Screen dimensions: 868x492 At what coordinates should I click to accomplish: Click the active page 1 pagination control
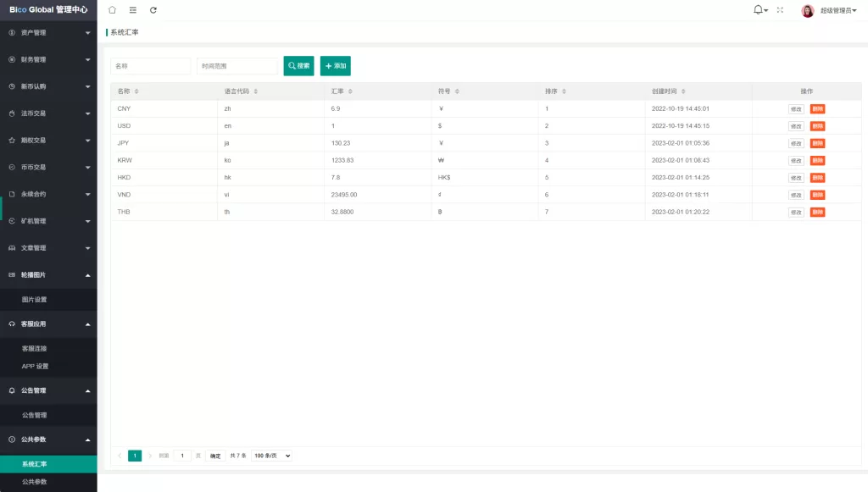click(136, 455)
